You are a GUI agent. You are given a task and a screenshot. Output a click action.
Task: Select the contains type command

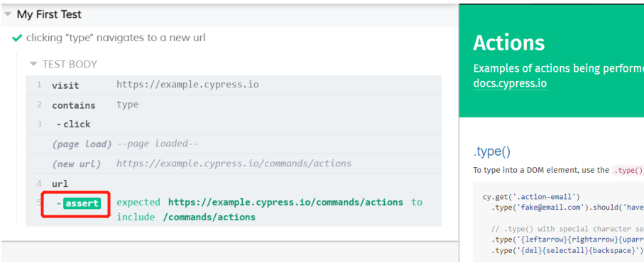point(234,104)
